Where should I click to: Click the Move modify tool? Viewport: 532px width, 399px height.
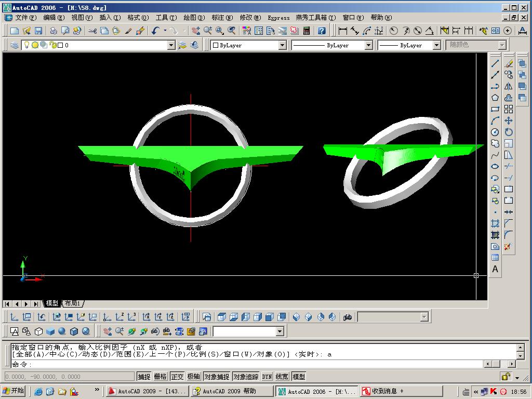509,121
